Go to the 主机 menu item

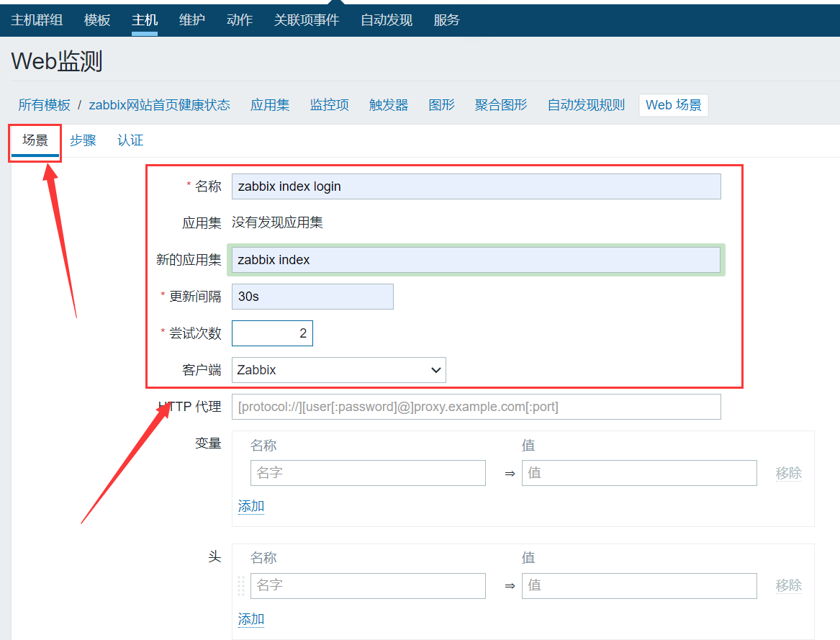tap(145, 20)
